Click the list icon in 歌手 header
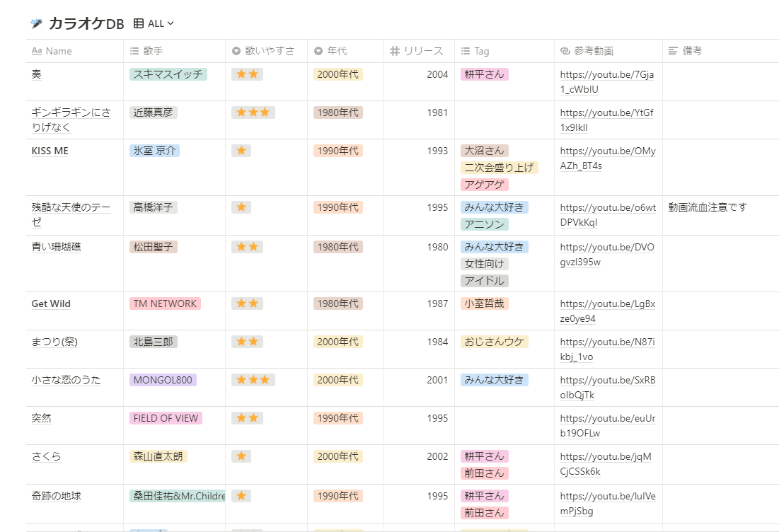The height and width of the screenshot is (532, 779). (134, 51)
